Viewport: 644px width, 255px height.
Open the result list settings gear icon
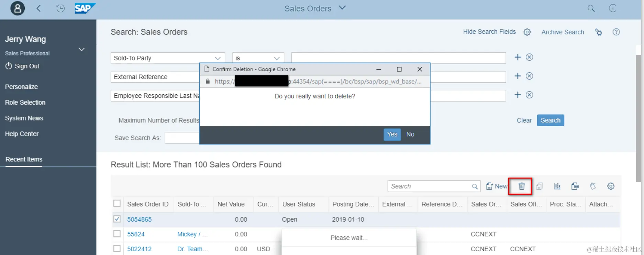point(611,186)
